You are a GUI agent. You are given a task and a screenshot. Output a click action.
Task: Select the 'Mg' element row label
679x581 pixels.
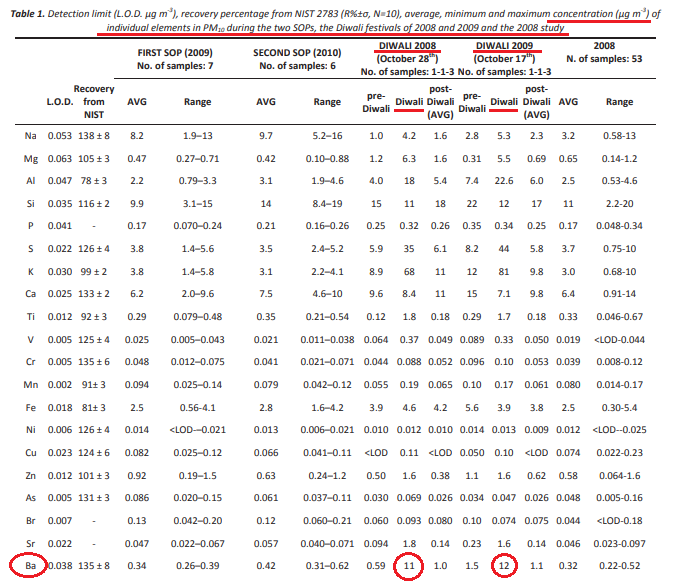tap(30, 159)
